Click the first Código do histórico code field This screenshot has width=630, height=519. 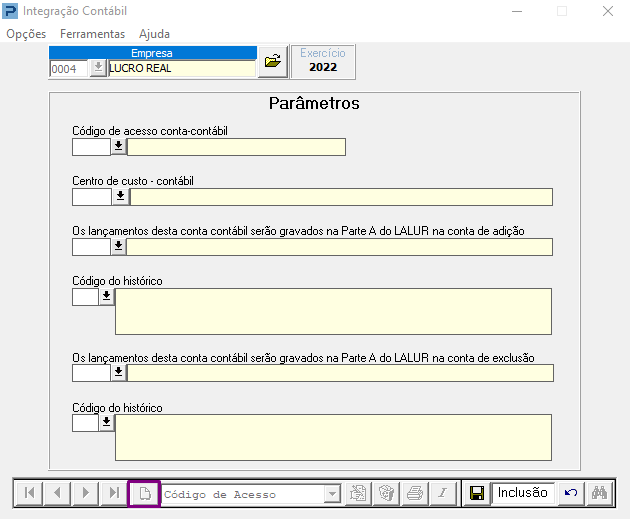85,297
